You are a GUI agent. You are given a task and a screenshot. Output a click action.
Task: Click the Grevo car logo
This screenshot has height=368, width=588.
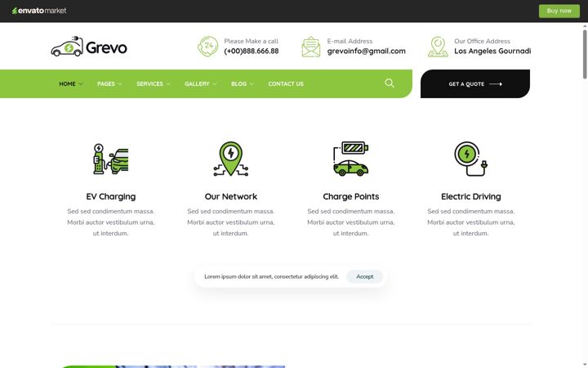(89, 47)
